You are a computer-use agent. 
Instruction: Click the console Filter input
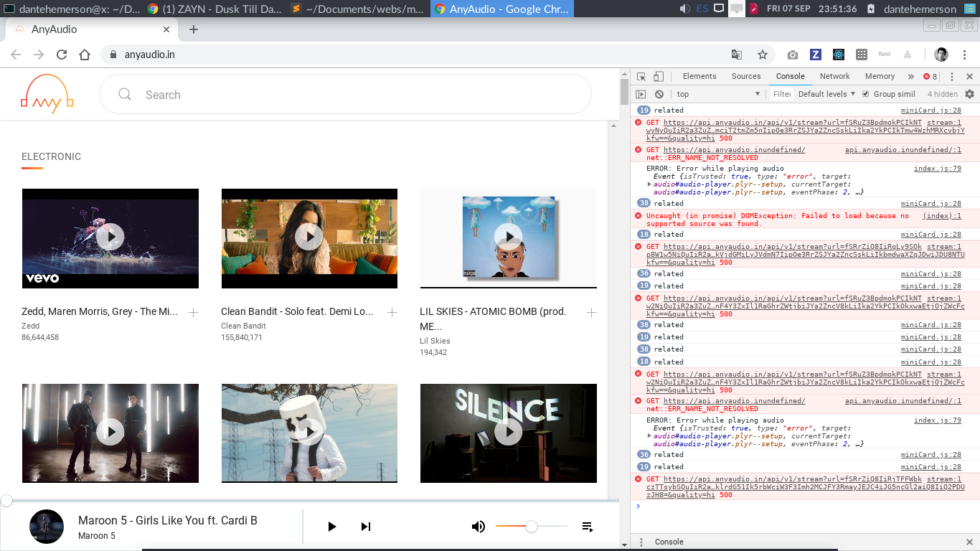pyautogui.click(x=781, y=94)
